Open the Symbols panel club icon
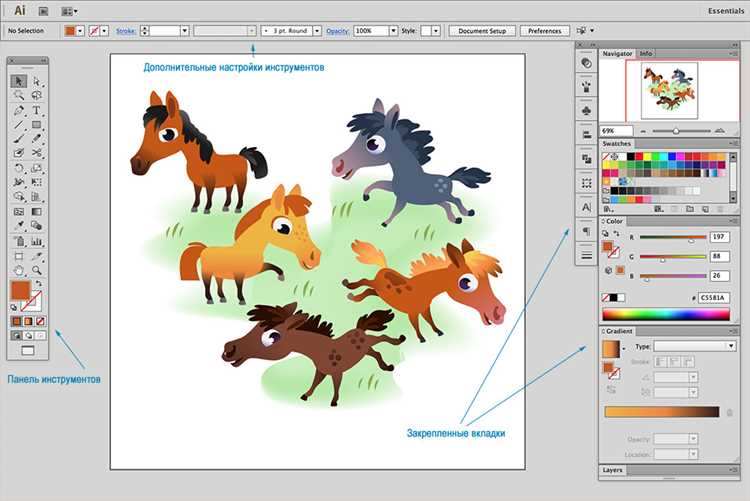This screenshot has width=750, height=501. coord(586,111)
